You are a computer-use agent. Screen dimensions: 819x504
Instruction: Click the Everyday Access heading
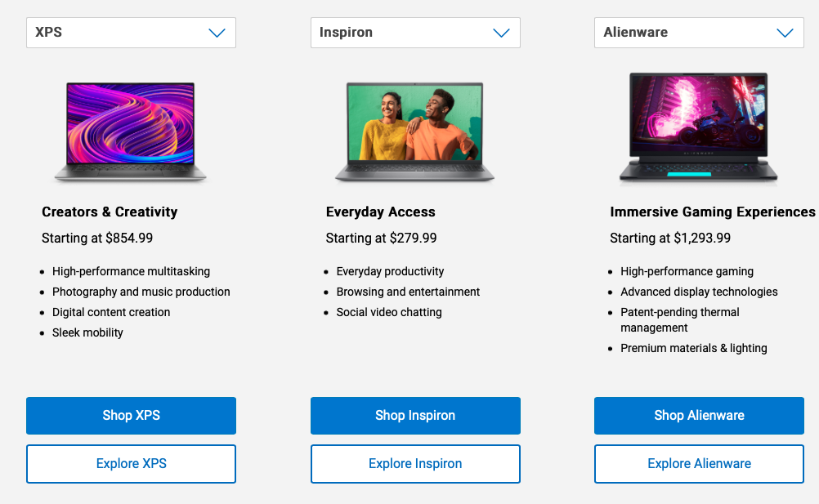pos(380,212)
